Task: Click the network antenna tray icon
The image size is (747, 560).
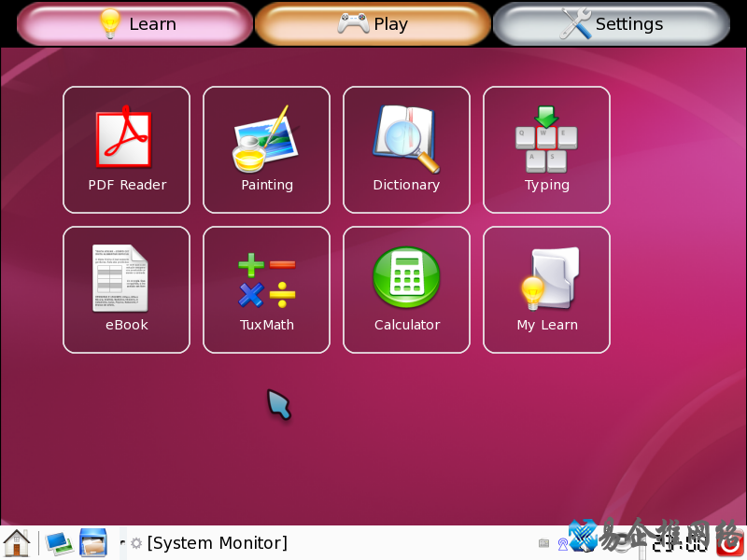Action: [x=563, y=543]
